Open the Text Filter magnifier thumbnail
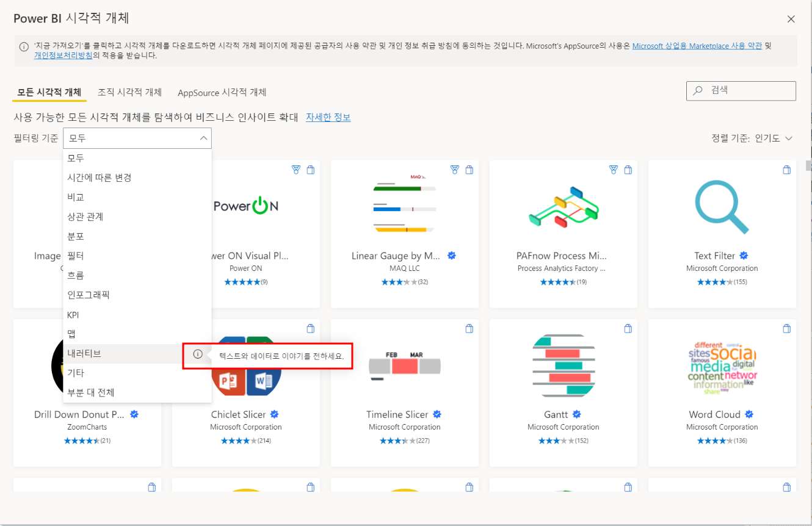 (722, 207)
